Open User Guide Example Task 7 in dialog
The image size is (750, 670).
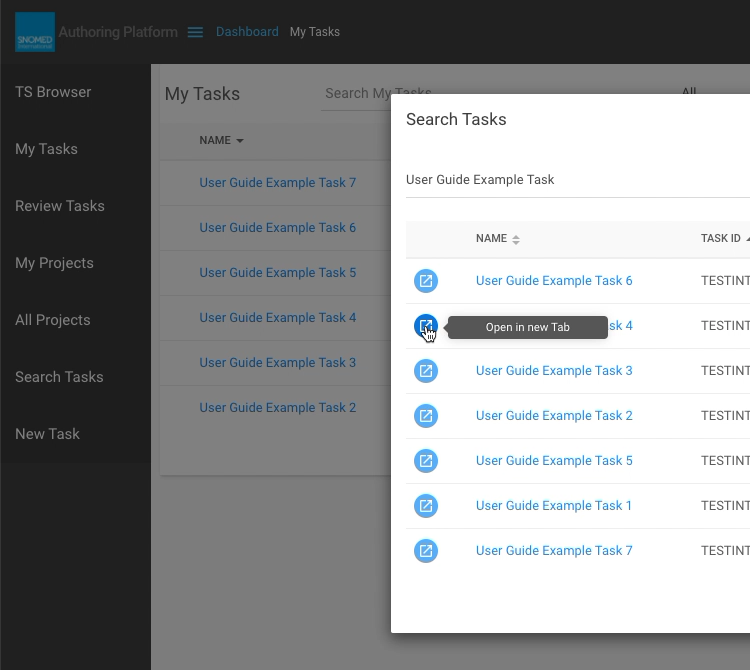pyautogui.click(x=554, y=550)
